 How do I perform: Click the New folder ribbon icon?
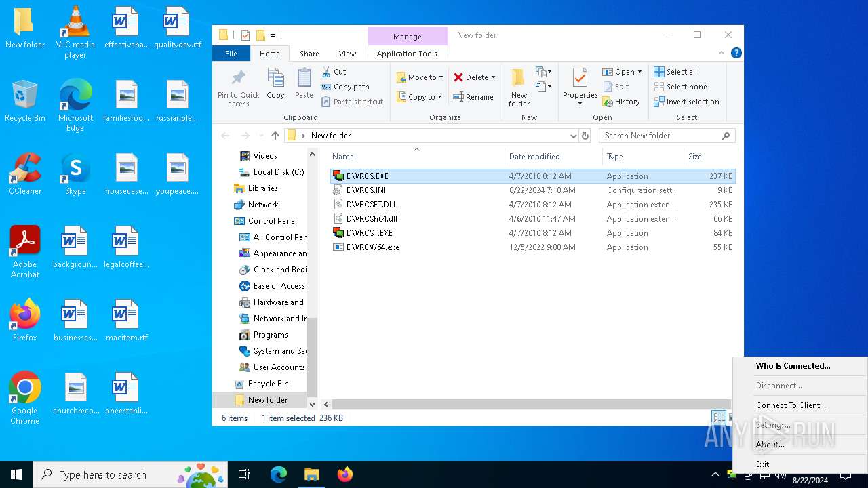coord(519,87)
